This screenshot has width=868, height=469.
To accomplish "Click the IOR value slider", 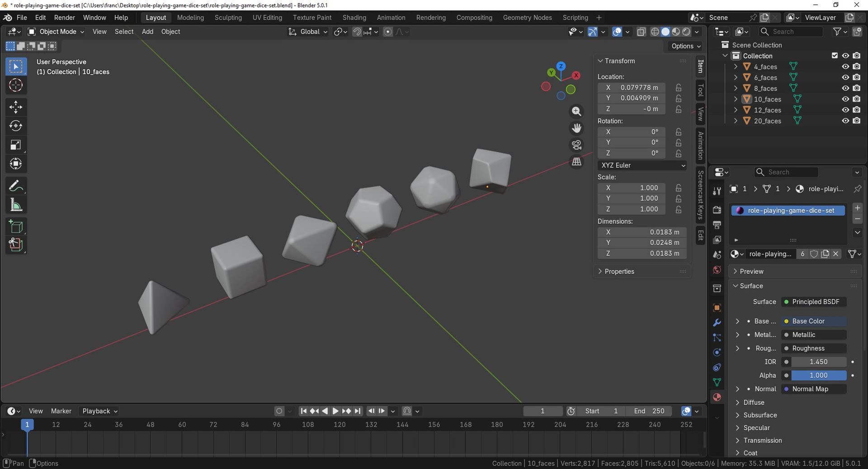I will click(x=818, y=362).
